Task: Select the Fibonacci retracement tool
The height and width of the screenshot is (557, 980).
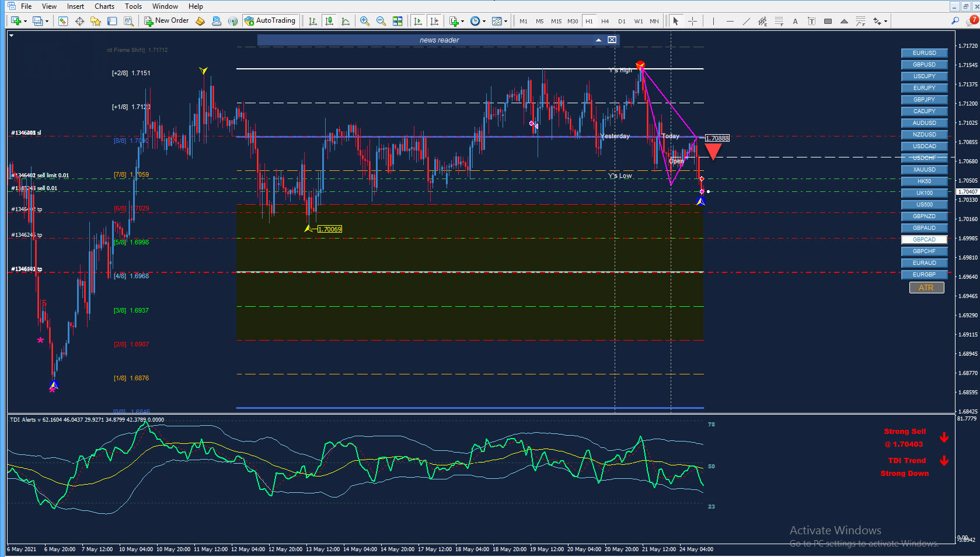Action: point(779,21)
